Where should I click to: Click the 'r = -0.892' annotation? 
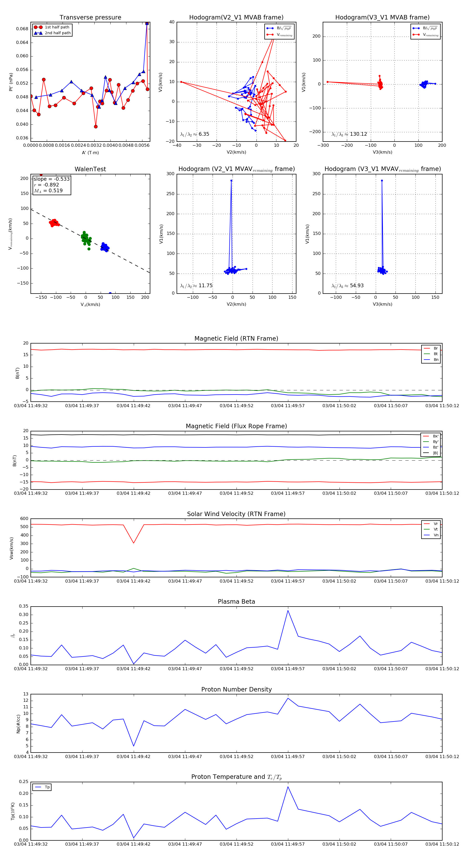47,185
